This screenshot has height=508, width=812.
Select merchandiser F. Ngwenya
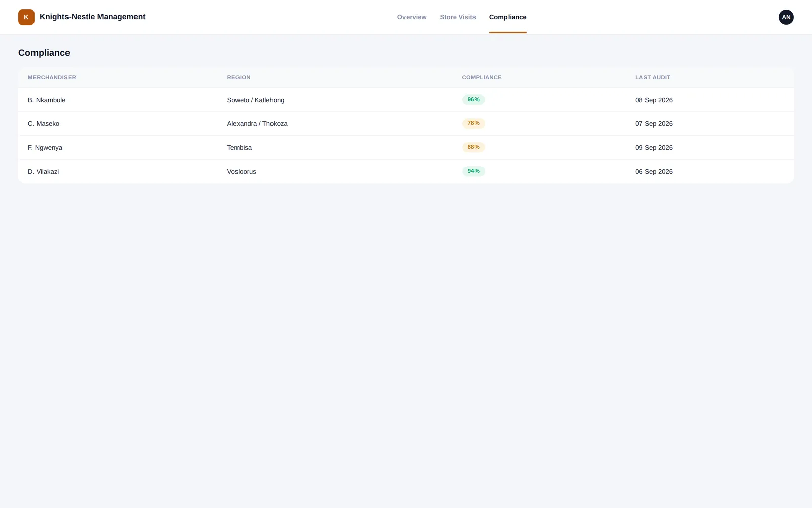45,148
